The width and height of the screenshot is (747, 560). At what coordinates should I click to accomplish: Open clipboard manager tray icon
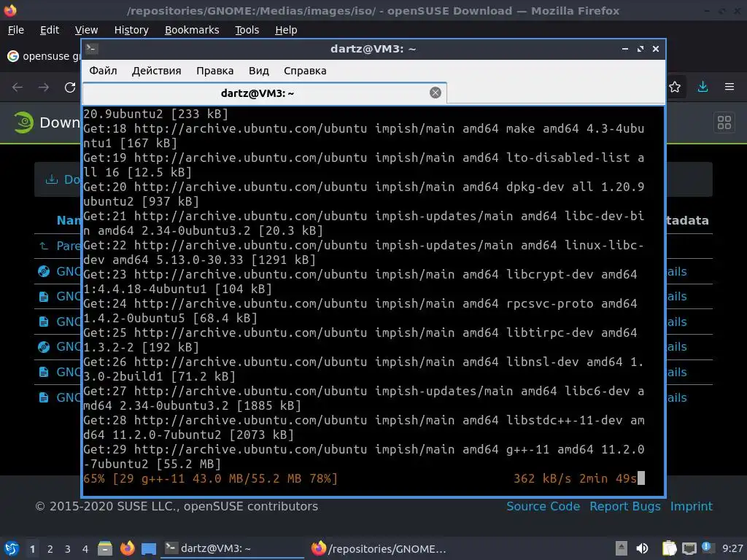coord(669,548)
